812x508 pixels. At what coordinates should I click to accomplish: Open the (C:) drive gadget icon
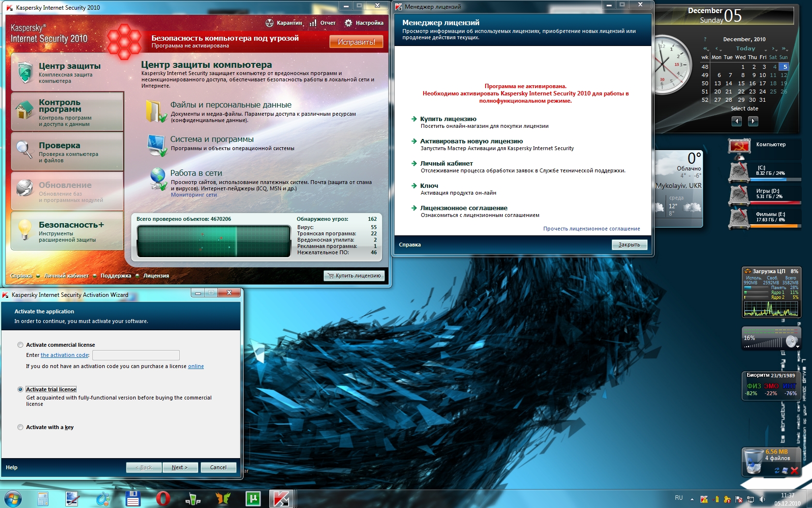[739, 172]
